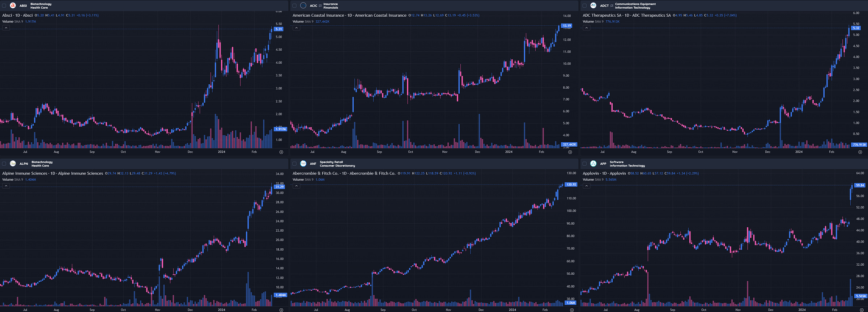Tick the ABSI chart checkbox
The image size is (868, 312).
4,6
